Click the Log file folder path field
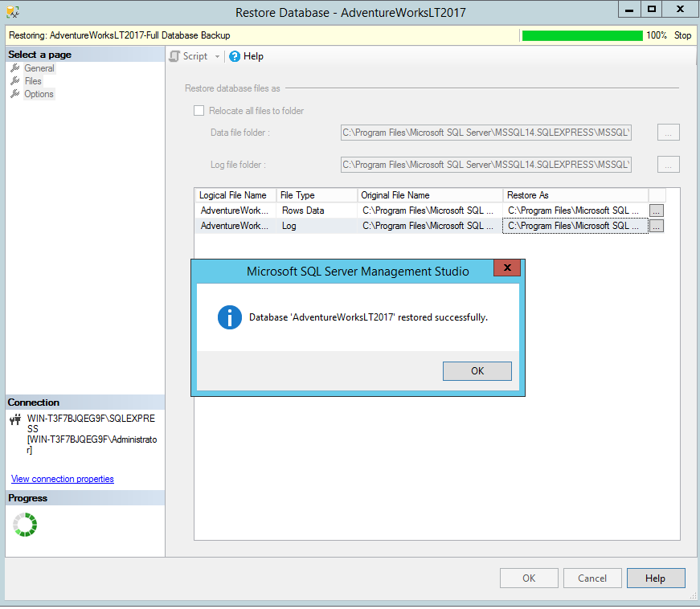700x609 pixels. [485, 165]
